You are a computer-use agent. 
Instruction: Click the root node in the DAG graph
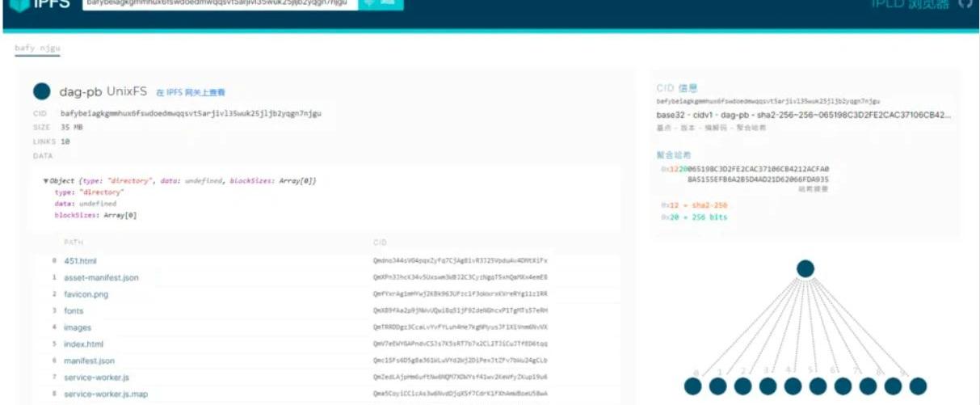805,268
